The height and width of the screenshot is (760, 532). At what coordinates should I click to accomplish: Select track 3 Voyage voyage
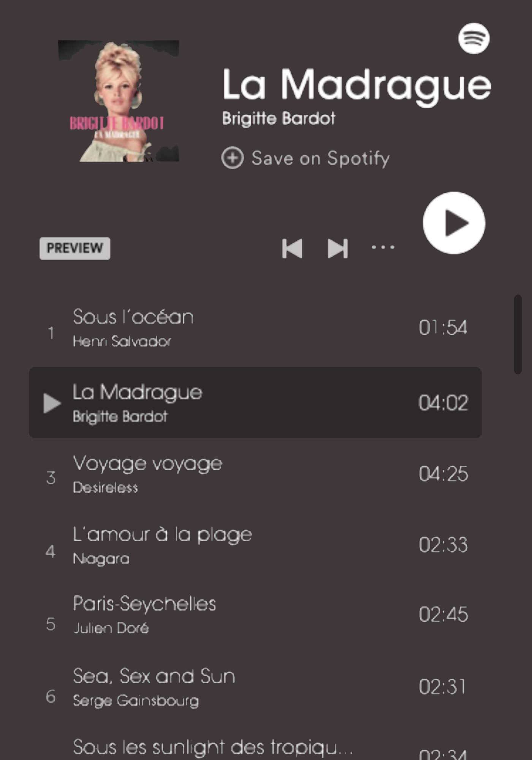(x=255, y=474)
